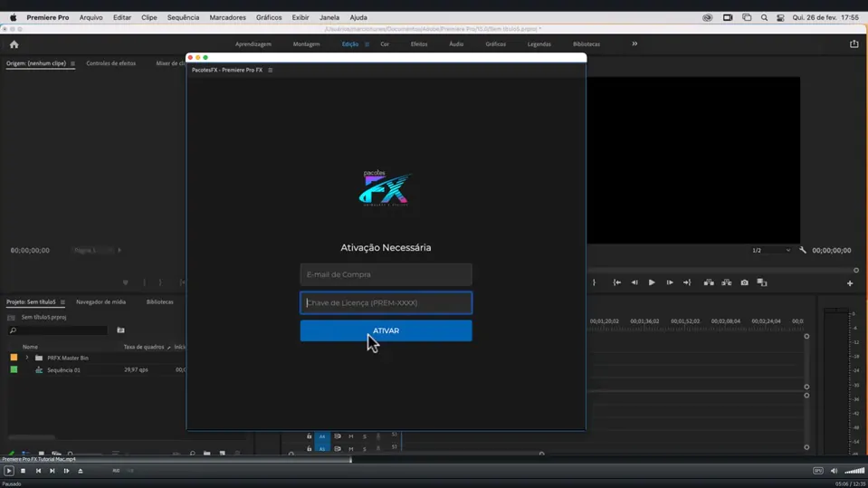868x488 pixels.
Task: Switch to the Efeitos workspace tab
Action: coord(419,43)
